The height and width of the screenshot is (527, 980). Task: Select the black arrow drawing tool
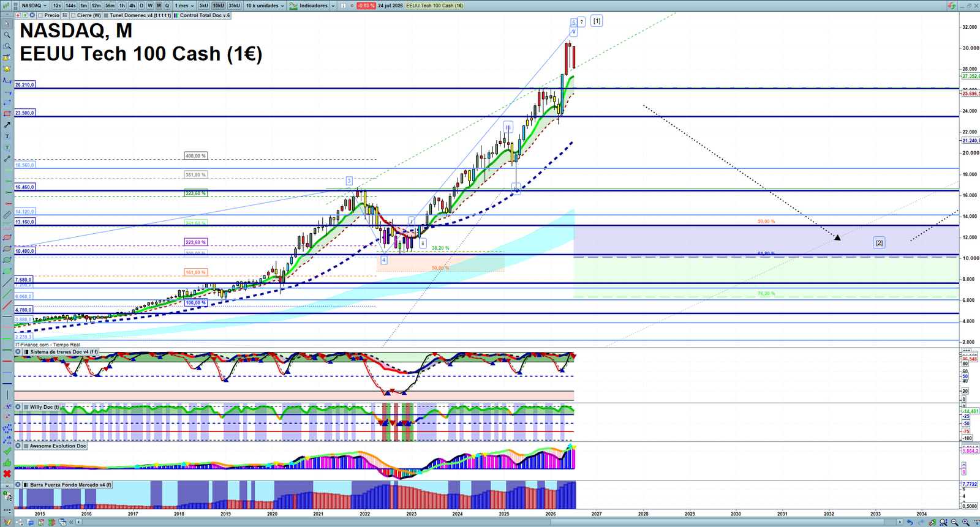[7, 125]
